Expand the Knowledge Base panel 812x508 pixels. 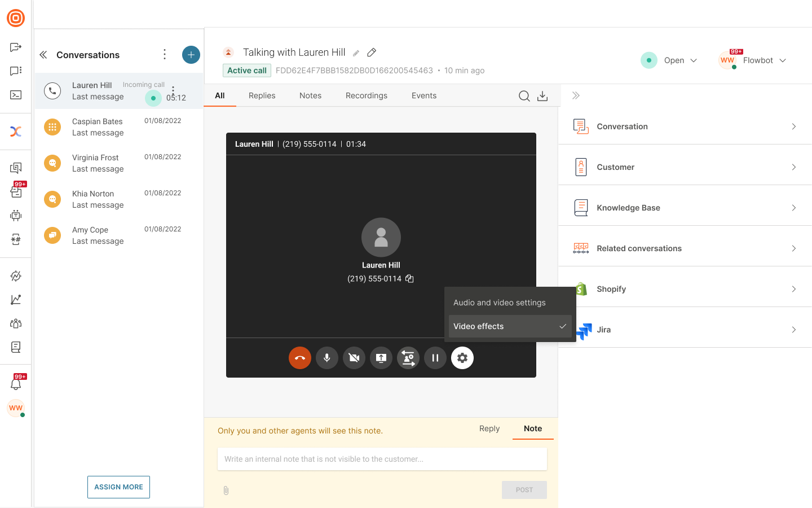coord(685,208)
